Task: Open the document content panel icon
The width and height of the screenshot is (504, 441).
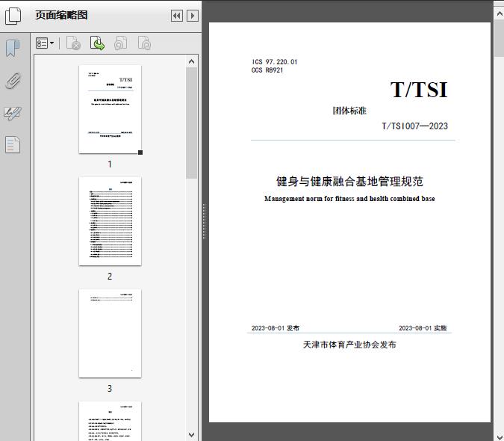Action: point(13,144)
